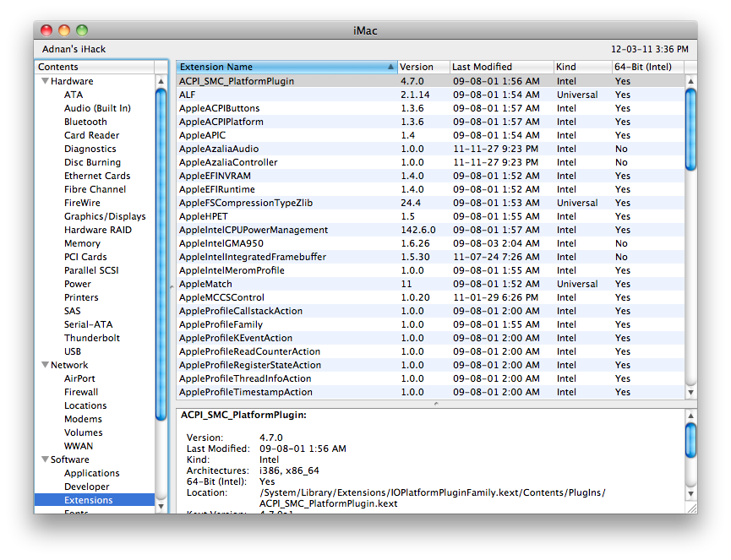Select ACPI_SMC_PlatformPlugin row
The height and width of the screenshot is (560, 731).
coord(430,81)
